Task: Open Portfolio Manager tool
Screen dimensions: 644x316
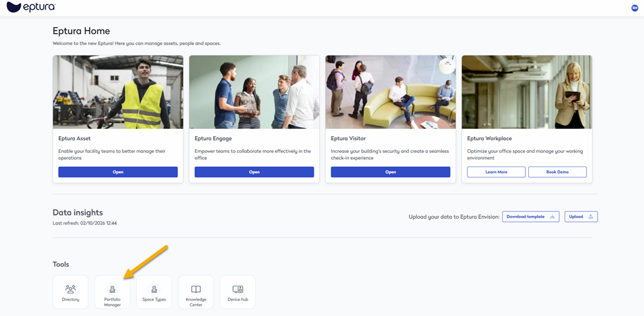Action: (x=112, y=292)
